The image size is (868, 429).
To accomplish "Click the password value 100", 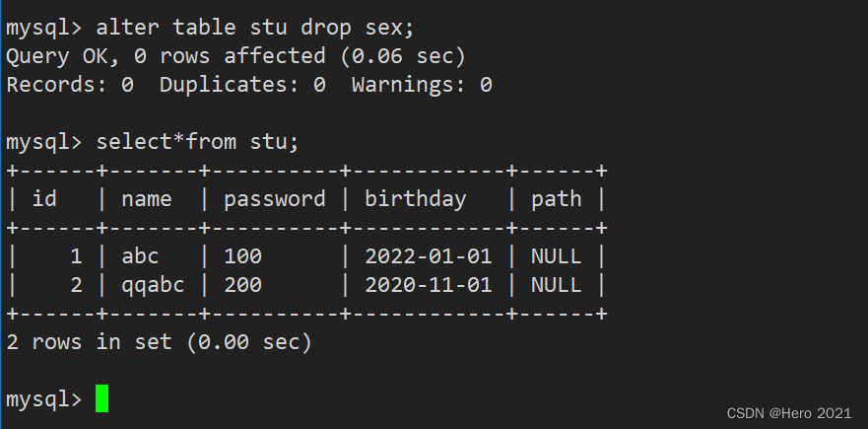I will tap(242, 256).
